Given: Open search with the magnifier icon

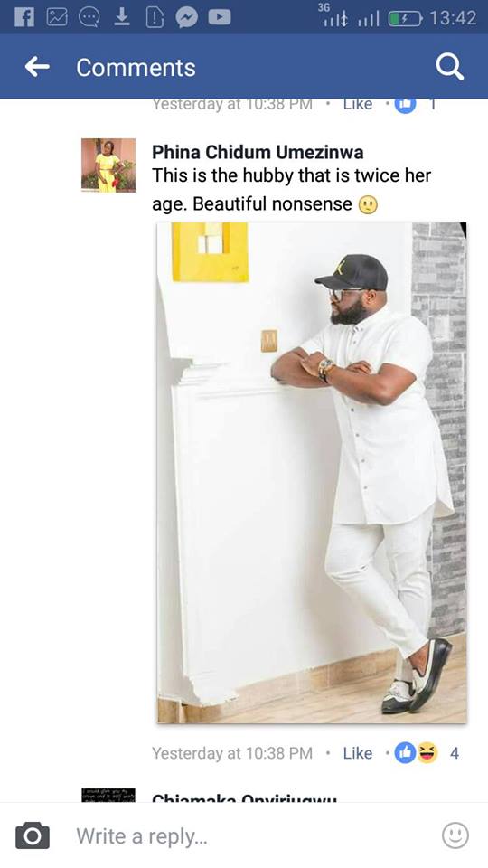Looking at the screenshot, I should click(449, 68).
